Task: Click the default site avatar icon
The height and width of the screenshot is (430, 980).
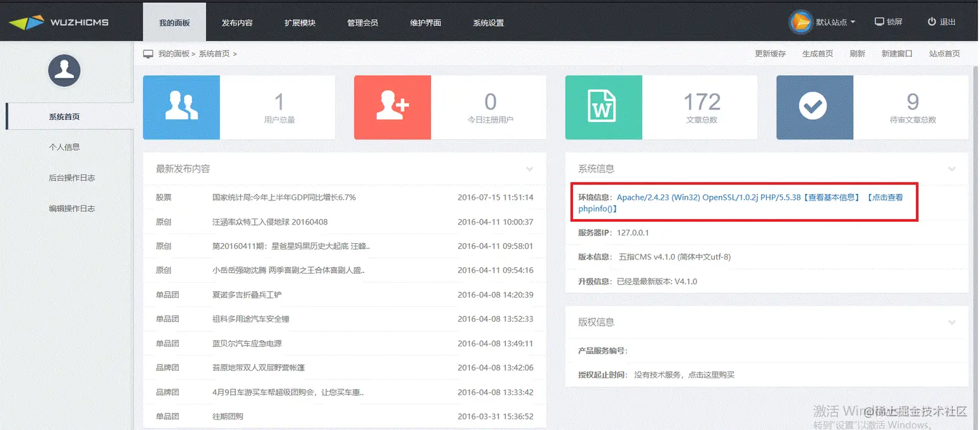Action: tap(800, 22)
